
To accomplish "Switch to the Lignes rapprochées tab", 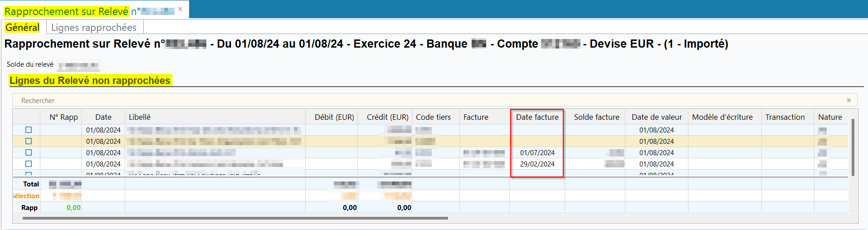I will tap(94, 28).
